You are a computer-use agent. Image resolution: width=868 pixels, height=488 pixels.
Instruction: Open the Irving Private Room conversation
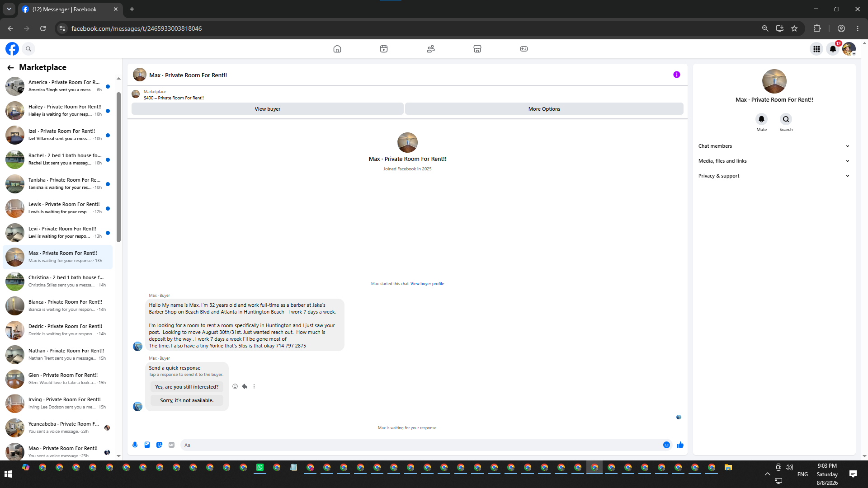58,404
